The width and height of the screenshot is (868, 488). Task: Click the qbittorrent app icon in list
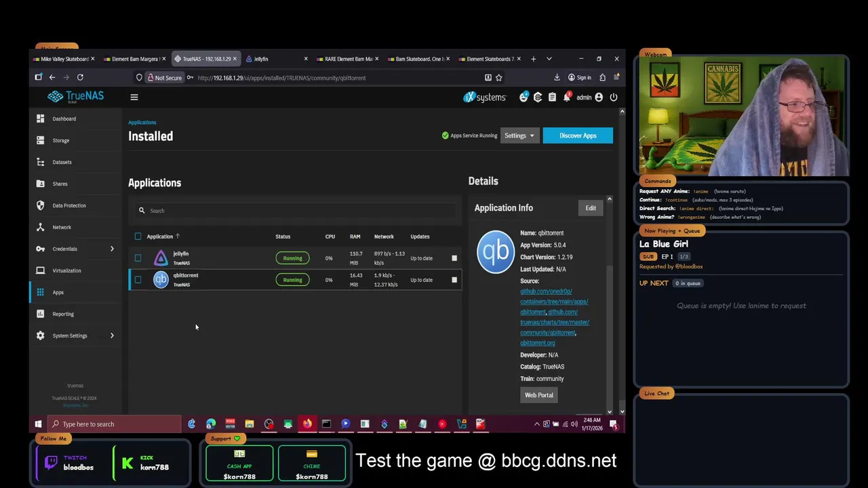[x=161, y=280]
